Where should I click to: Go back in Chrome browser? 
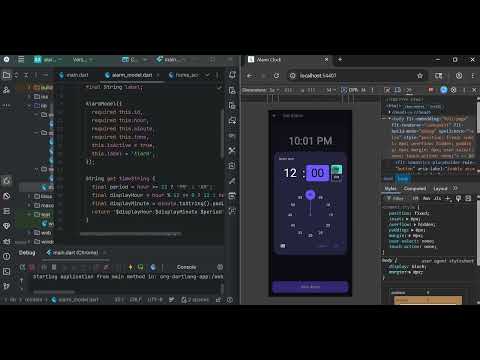click(x=249, y=76)
